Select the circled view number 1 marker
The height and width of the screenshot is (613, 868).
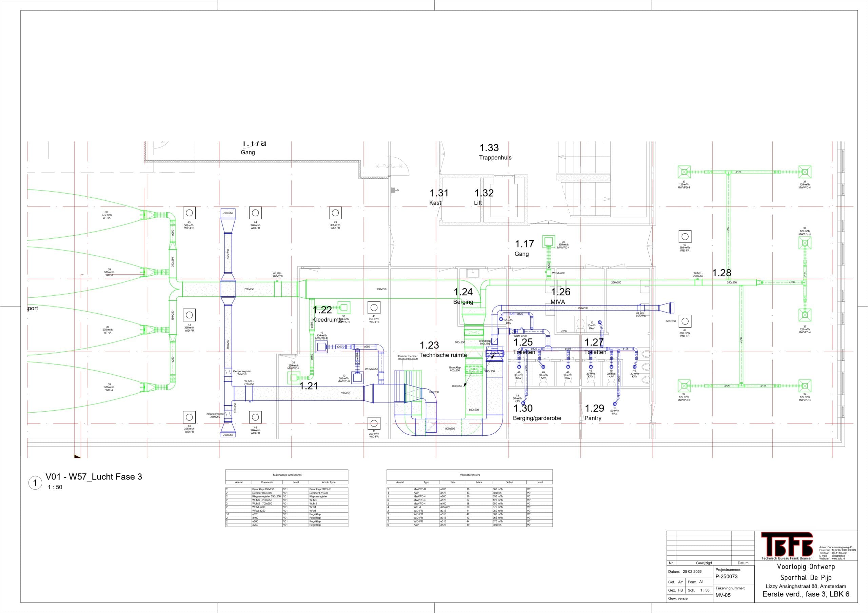pyautogui.click(x=35, y=482)
